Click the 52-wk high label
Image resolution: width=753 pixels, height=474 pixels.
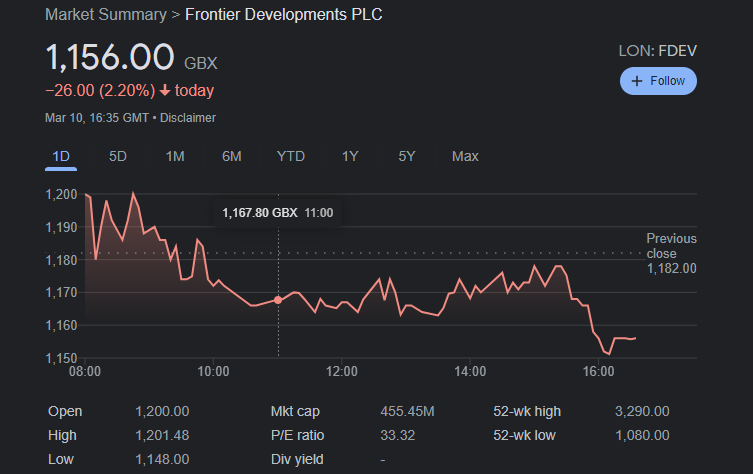(x=527, y=412)
